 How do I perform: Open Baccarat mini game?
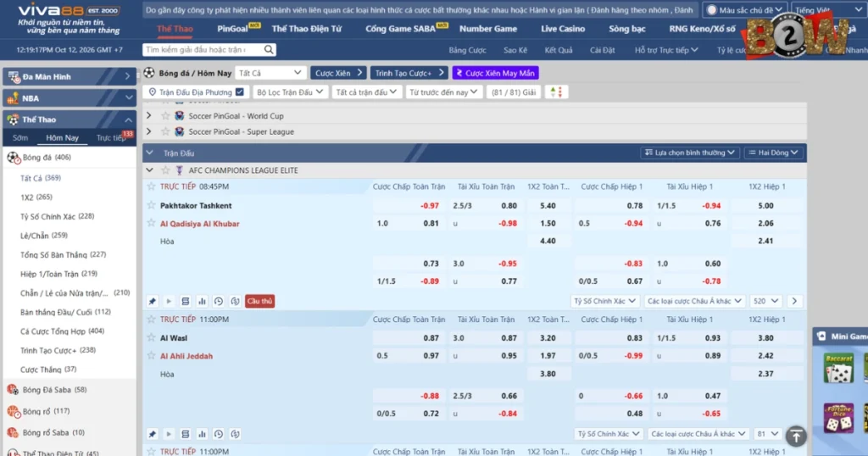pos(838,368)
